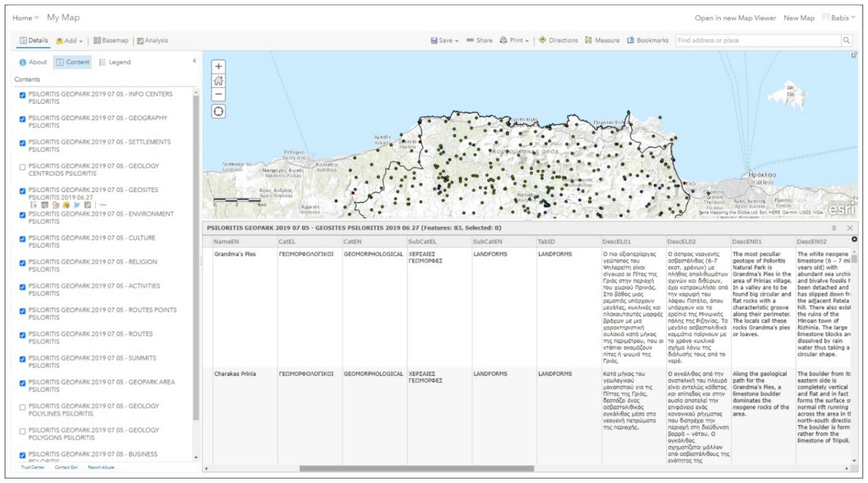This screenshot has width=868, height=483.
Task: Click the GEOSITES hide table icon
Action: [x=45, y=205]
